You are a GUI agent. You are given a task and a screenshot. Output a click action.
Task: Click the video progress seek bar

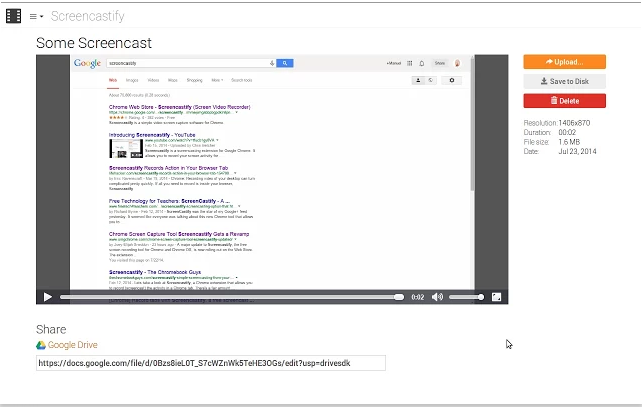232,297
